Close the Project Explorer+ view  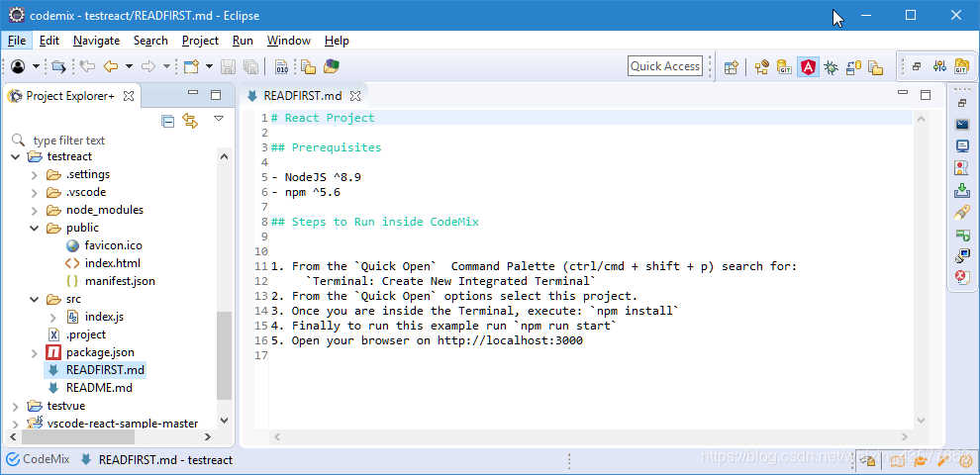tap(128, 96)
